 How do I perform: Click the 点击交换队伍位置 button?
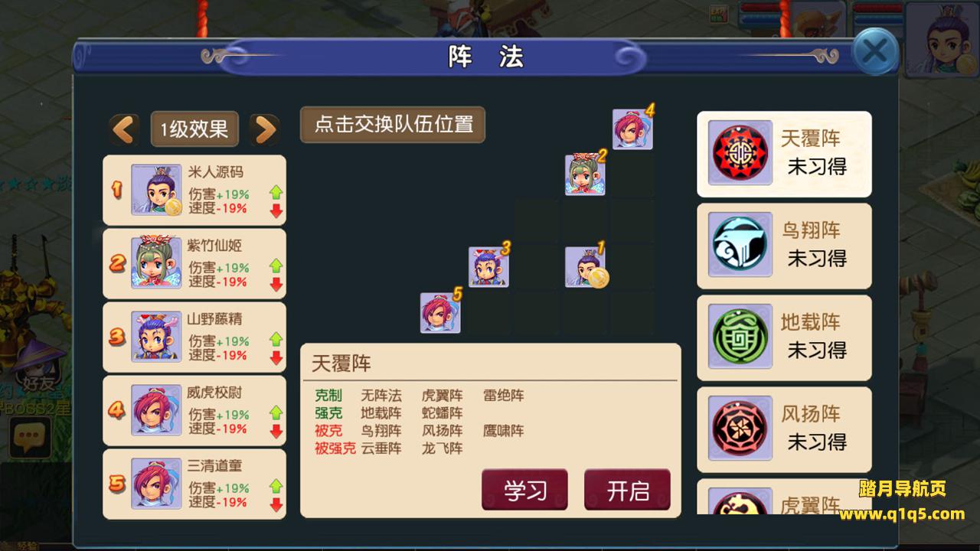(x=393, y=125)
